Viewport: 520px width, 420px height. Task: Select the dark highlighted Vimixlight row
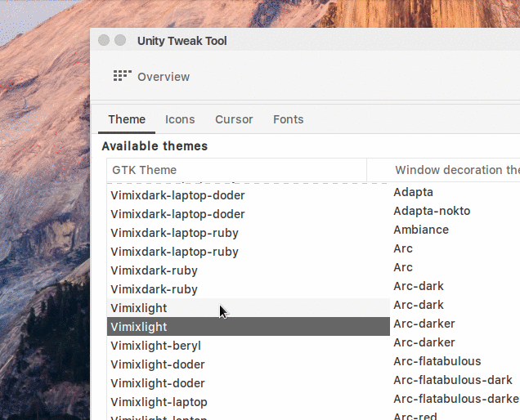click(x=249, y=327)
